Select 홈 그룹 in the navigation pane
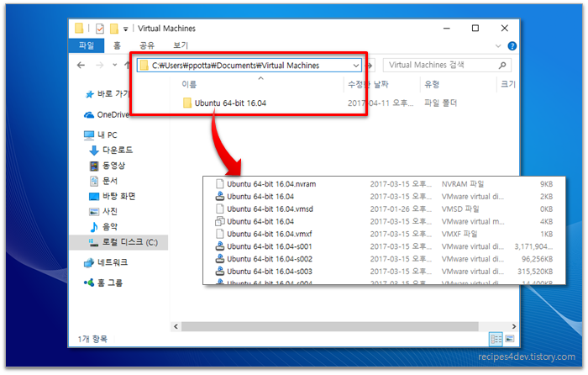This screenshot has width=588, height=375. click(x=103, y=283)
